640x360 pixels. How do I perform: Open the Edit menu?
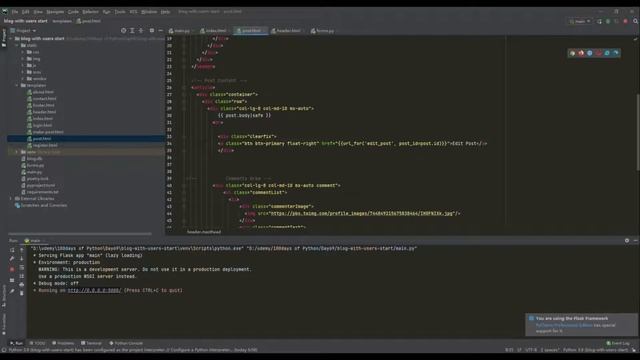click(x=26, y=12)
